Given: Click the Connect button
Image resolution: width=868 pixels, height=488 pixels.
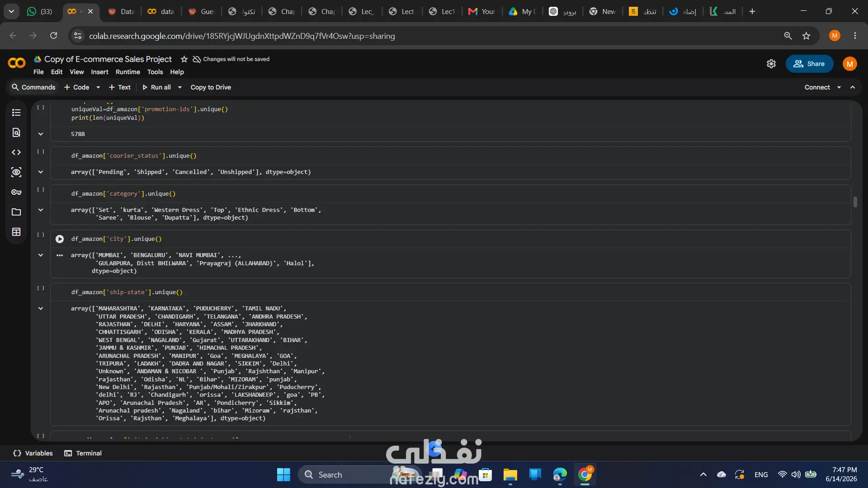Looking at the screenshot, I should click(817, 87).
